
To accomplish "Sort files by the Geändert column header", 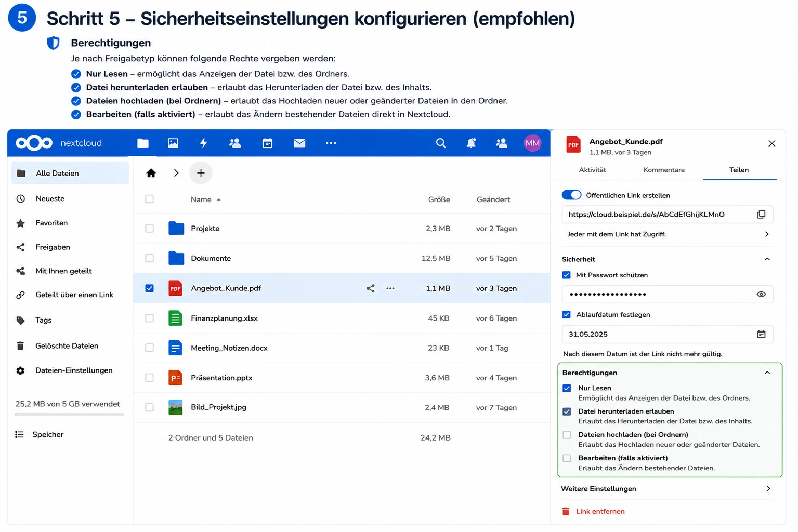I will (493, 199).
